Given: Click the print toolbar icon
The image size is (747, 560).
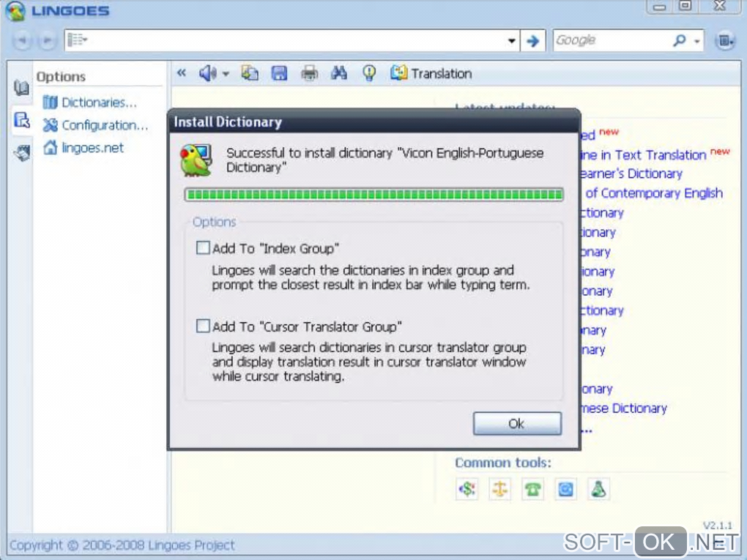Looking at the screenshot, I should point(310,73).
